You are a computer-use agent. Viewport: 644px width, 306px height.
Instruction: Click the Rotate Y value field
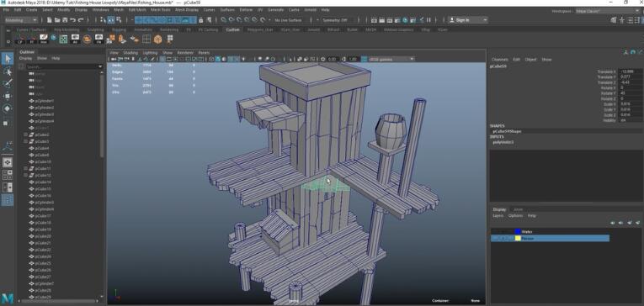click(x=630, y=93)
